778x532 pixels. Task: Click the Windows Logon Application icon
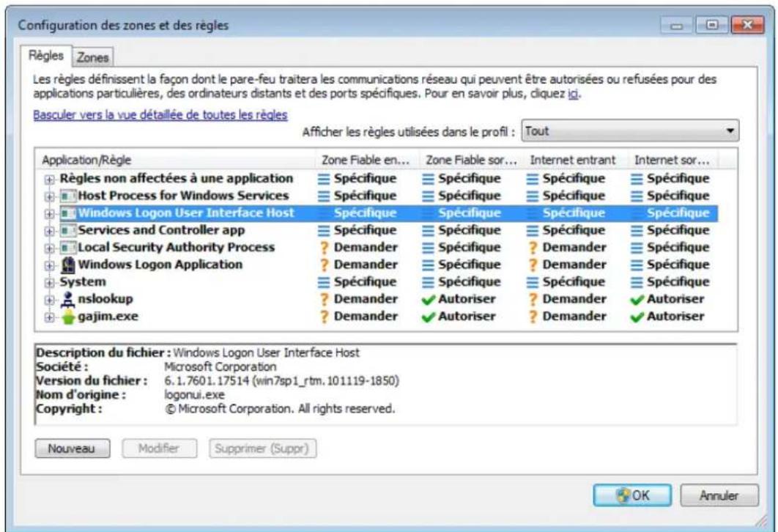[68, 265]
